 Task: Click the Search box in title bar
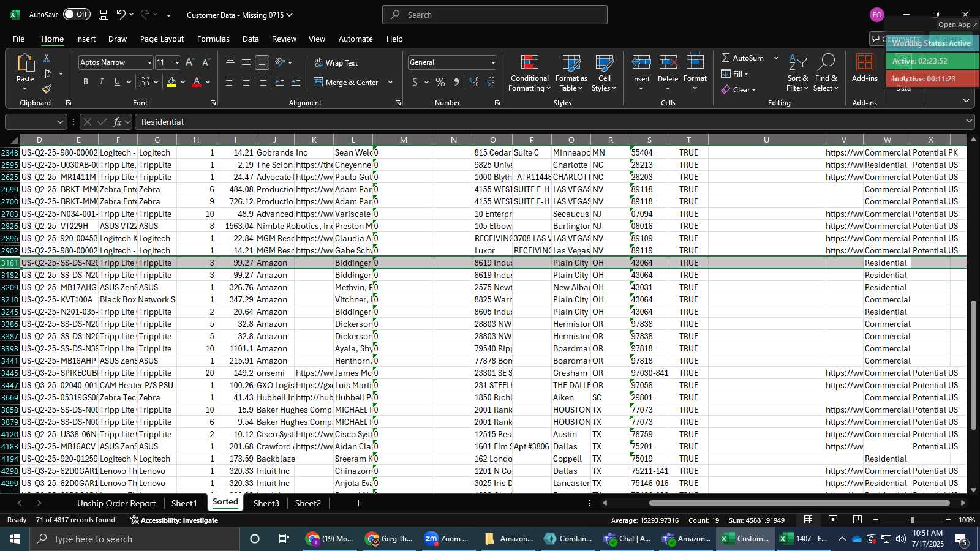tap(495, 15)
